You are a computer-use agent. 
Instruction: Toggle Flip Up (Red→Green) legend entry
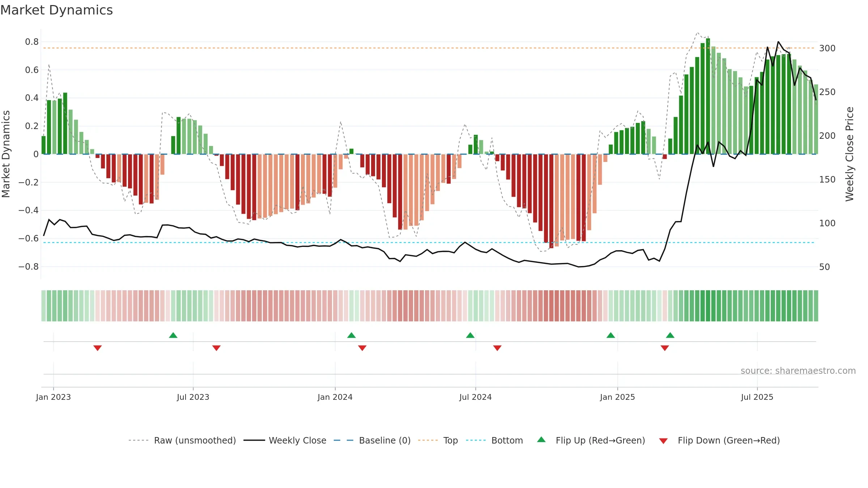point(591,440)
